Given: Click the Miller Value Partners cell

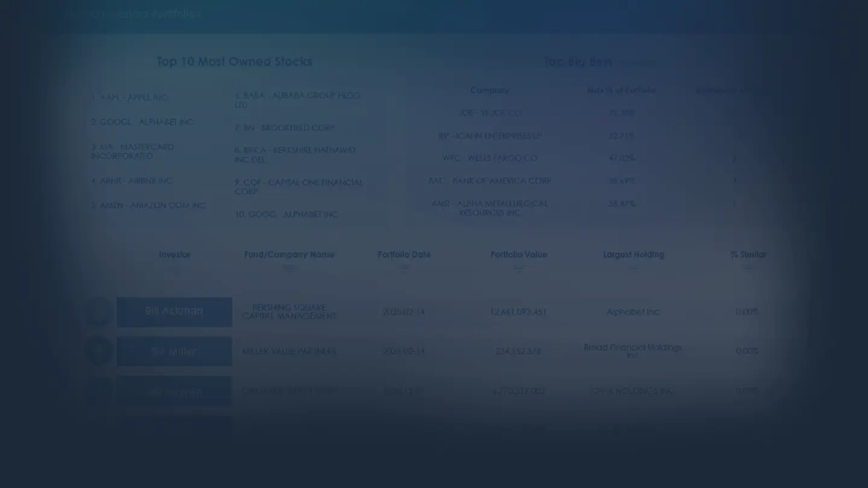Looking at the screenshot, I should [x=289, y=351].
